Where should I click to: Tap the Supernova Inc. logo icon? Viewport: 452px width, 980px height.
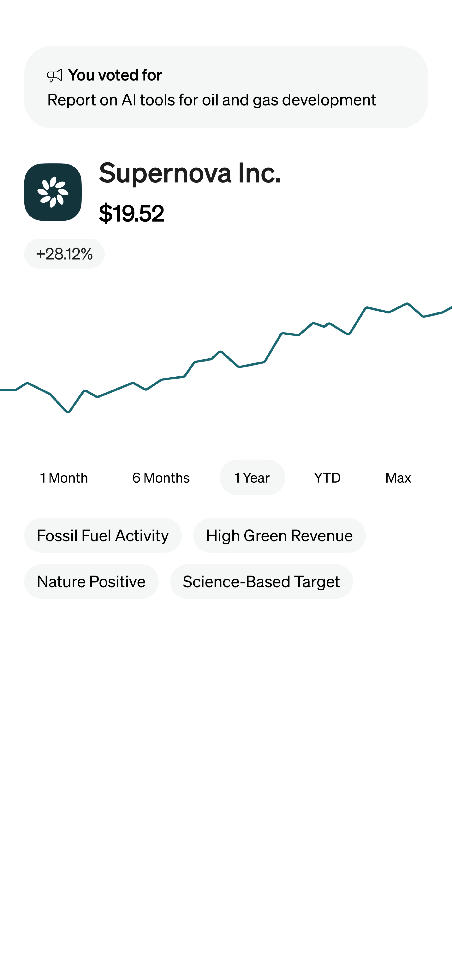click(53, 192)
